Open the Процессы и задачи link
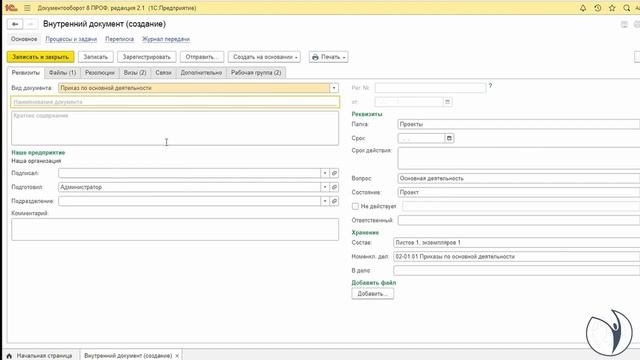The width and height of the screenshot is (640, 360). [x=71, y=39]
